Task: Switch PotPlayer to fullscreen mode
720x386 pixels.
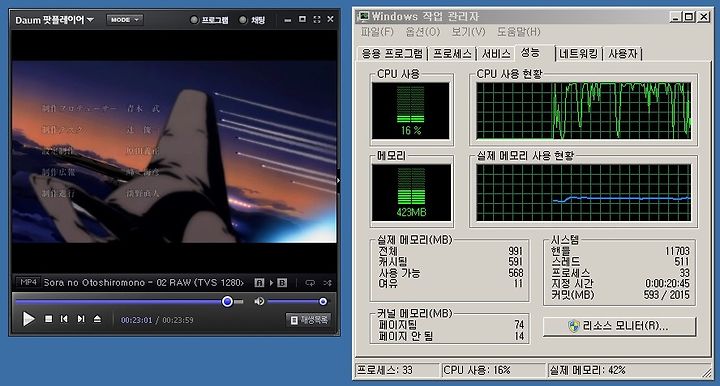Action: (317, 19)
